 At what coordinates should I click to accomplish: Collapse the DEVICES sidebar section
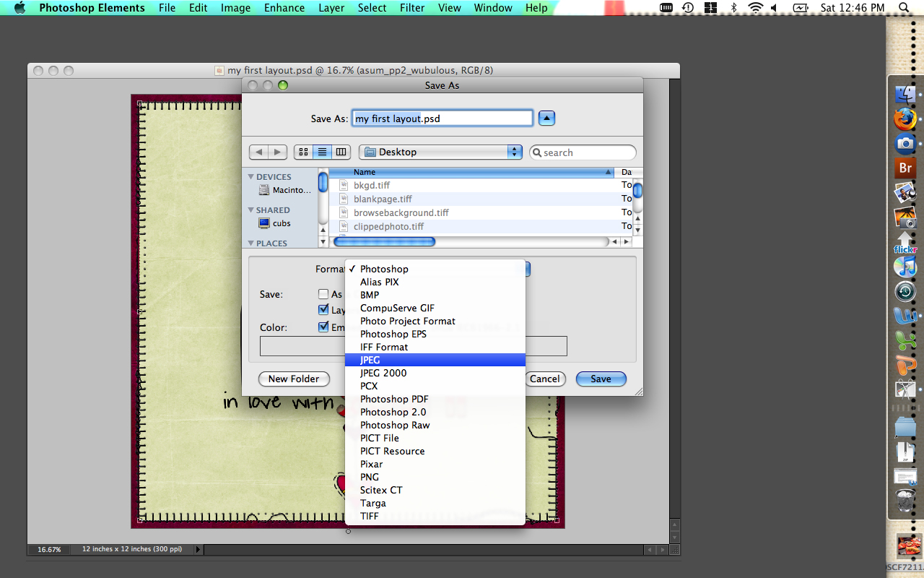(251, 177)
